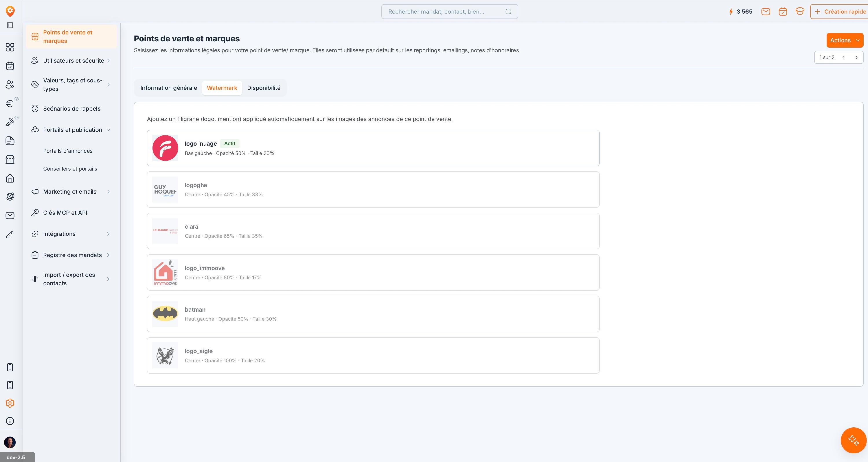Open the orange settings gear icon
This screenshot has width=868, height=462.
coord(10,403)
